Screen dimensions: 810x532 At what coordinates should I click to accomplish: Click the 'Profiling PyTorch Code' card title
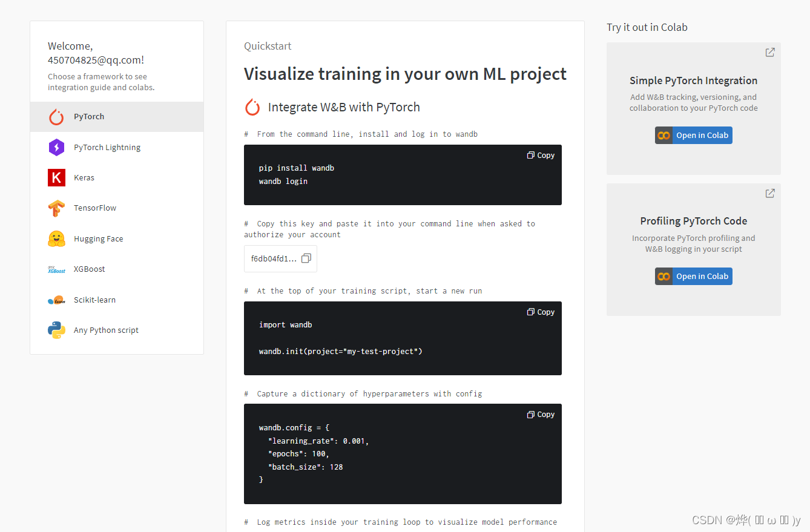(x=694, y=221)
